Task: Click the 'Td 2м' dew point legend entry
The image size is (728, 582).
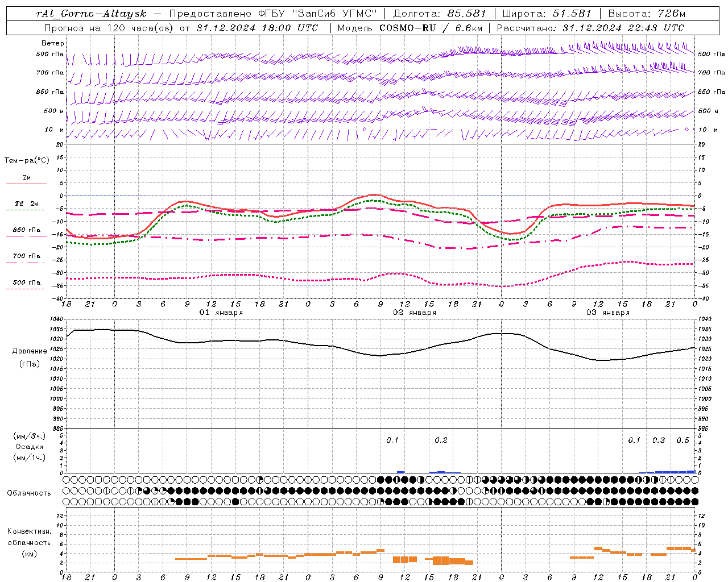Action: click(x=27, y=203)
